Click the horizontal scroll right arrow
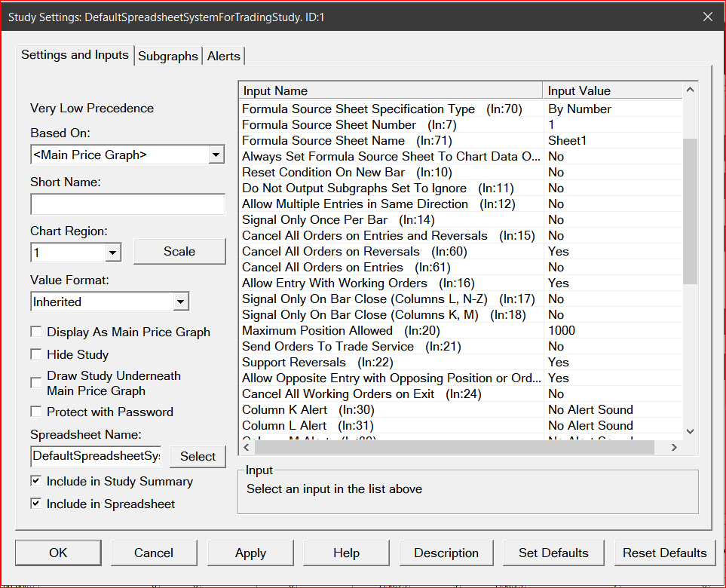This screenshot has width=726, height=588. click(673, 447)
